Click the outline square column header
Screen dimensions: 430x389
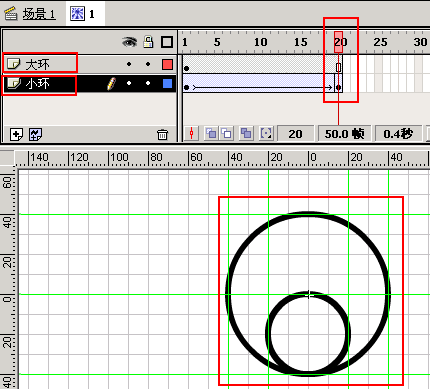pos(167,42)
